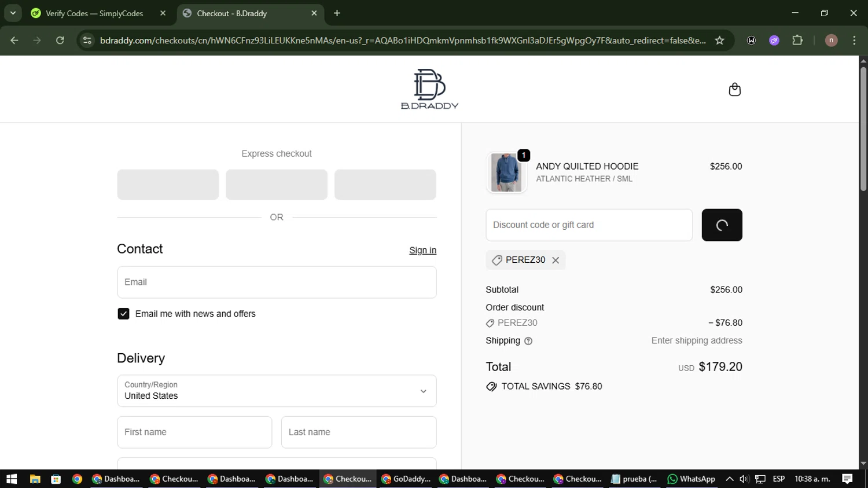The width and height of the screenshot is (868, 488).
Task: Switch to Verify Codes — SimplyCodes tab
Action: coord(94,13)
